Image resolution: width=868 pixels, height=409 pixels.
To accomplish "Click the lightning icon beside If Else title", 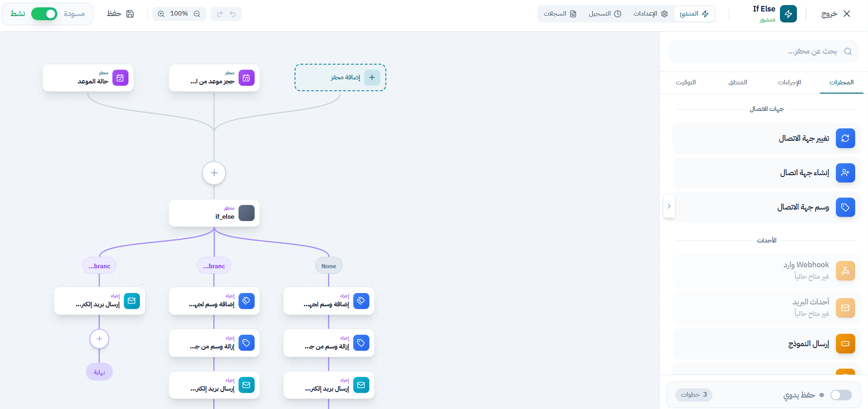I will pyautogui.click(x=788, y=14).
